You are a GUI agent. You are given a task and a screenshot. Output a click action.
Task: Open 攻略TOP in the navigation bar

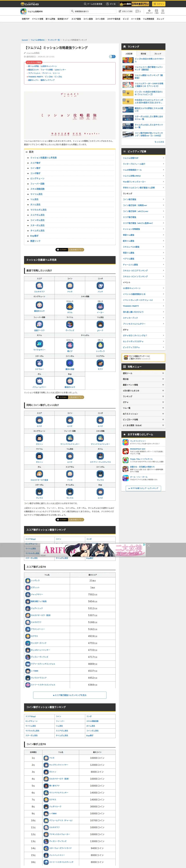[26, 19]
